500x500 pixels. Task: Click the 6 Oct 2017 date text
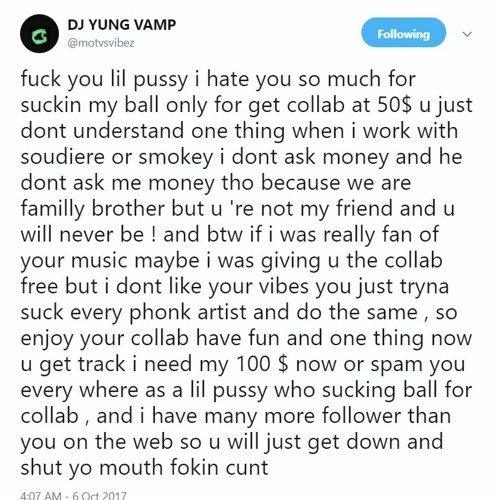tap(99, 495)
